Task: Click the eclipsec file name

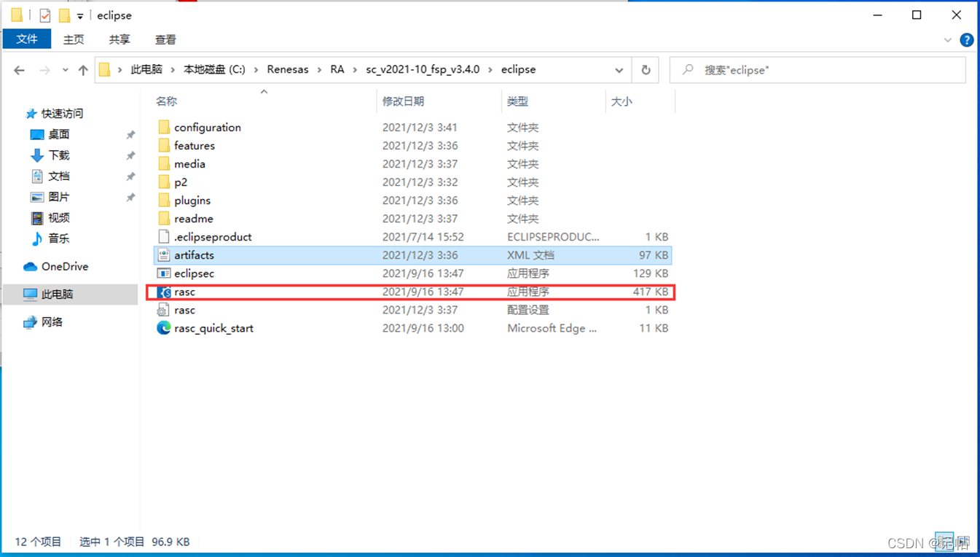Action: [x=194, y=273]
